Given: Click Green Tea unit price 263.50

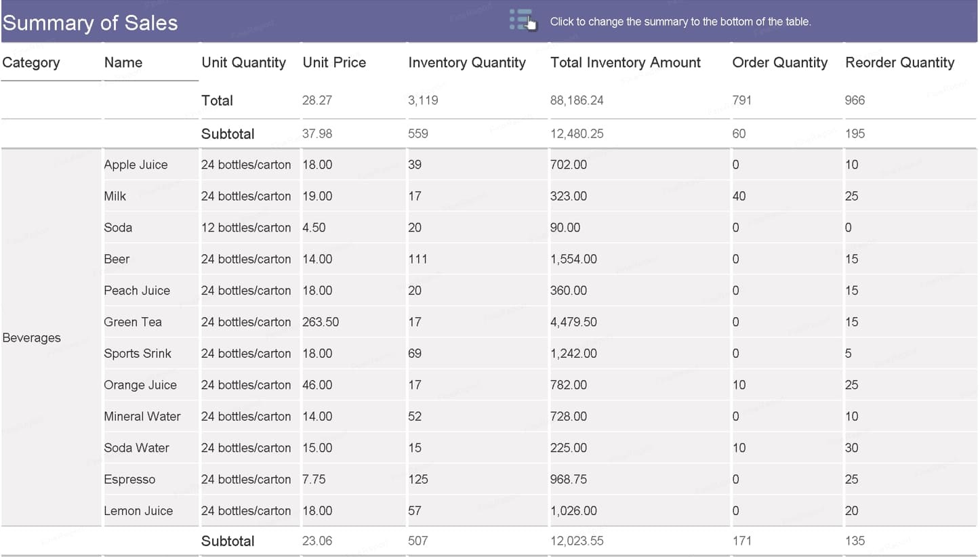Looking at the screenshot, I should coord(321,322).
